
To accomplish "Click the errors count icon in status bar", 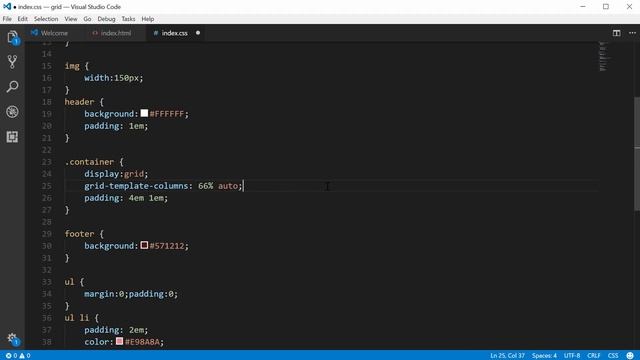I will 11,356.
